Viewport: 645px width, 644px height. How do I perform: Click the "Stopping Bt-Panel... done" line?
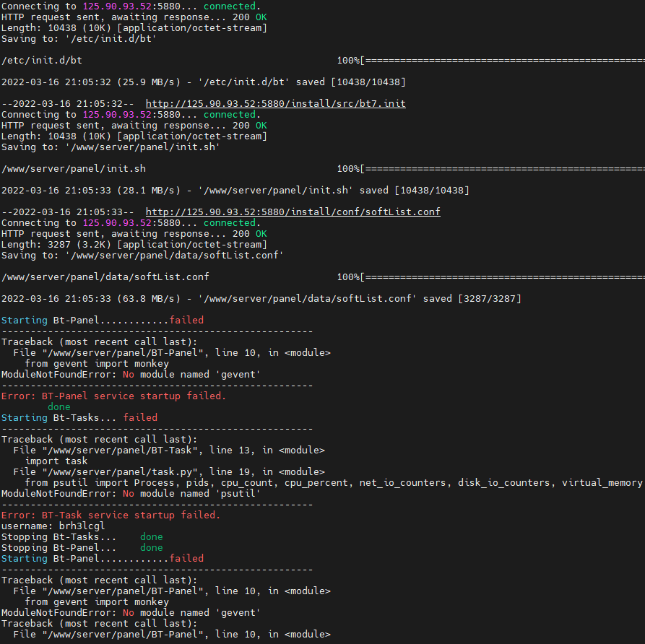[82, 547]
